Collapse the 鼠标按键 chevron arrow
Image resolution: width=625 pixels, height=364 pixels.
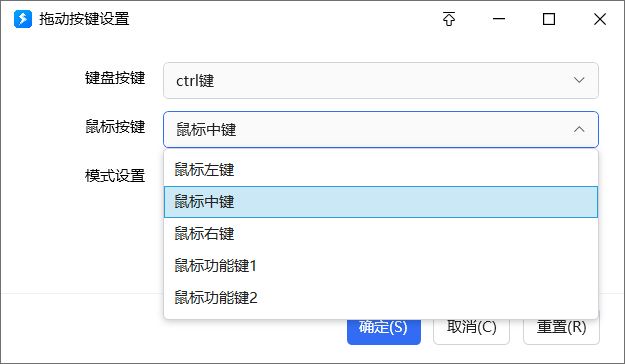coord(579,129)
